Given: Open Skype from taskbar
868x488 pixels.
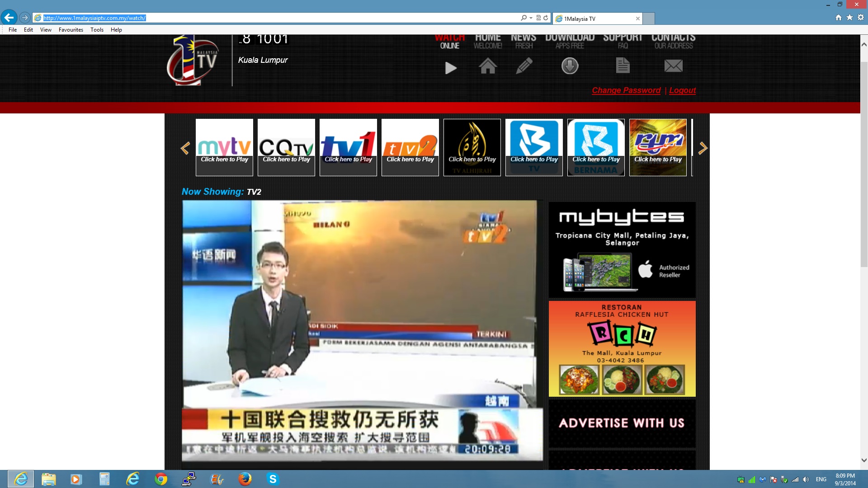Looking at the screenshot, I should pos(273,479).
